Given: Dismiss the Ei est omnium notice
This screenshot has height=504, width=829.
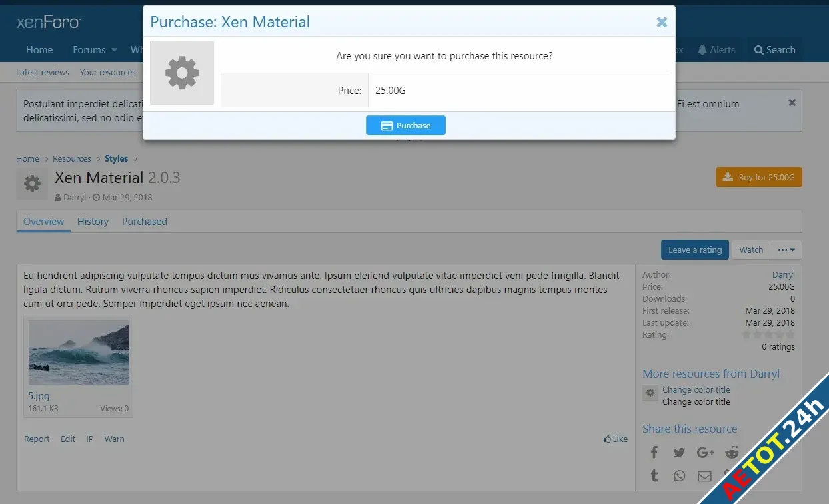Looking at the screenshot, I should [x=792, y=103].
